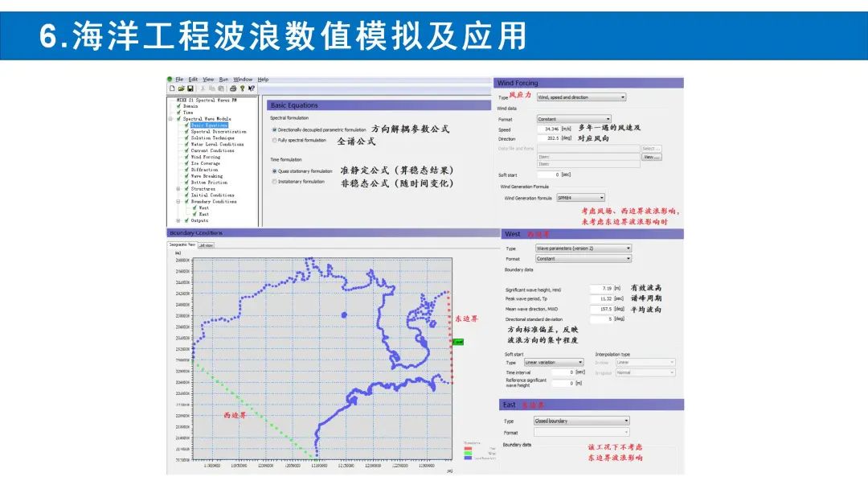The image size is (868, 489).
Task: Click the Select... button for data file
Action: point(651,148)
